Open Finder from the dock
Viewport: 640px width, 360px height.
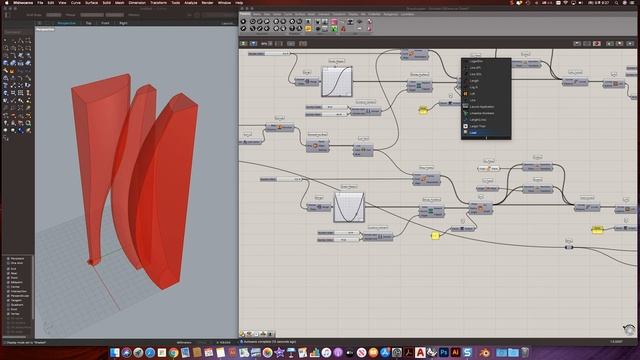click(x=115, y=352)
